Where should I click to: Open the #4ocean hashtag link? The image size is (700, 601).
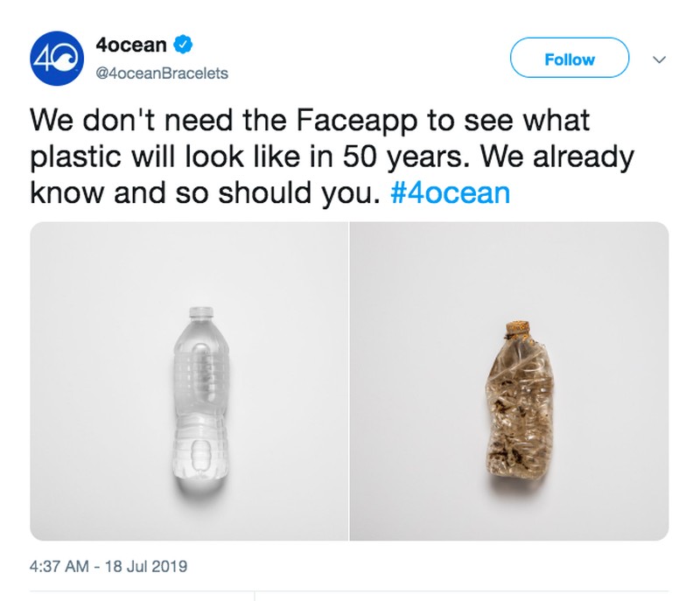pos(448,192)
